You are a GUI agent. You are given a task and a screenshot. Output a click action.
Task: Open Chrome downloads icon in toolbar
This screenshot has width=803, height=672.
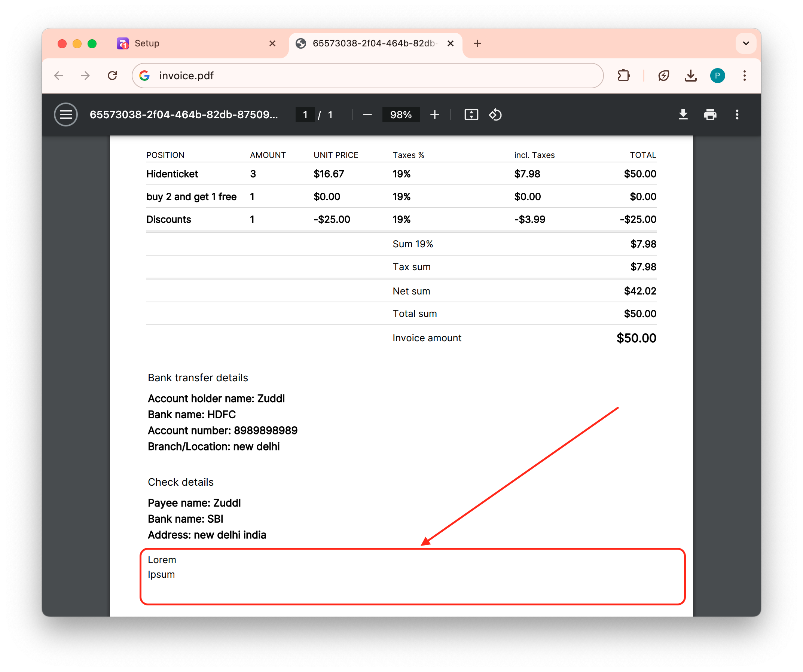[x=690, y=76]
